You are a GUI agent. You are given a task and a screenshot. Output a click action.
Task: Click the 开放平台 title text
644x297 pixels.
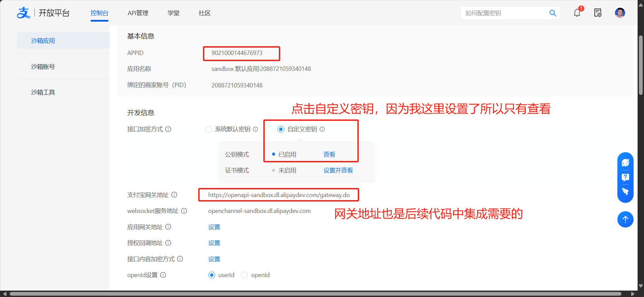(54, 13)
